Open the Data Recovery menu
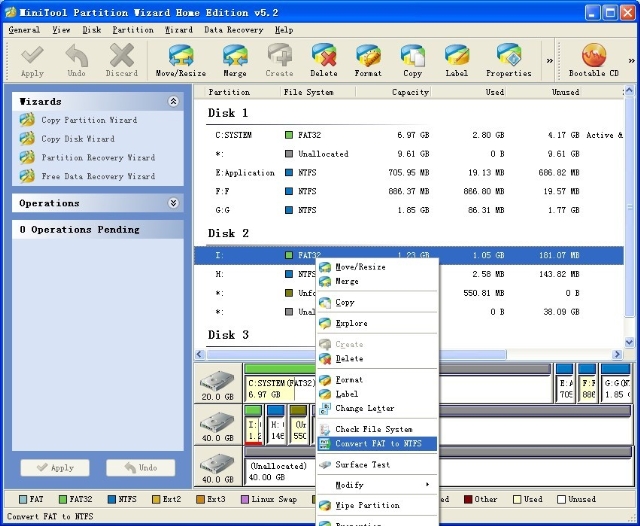 point(233,30)
